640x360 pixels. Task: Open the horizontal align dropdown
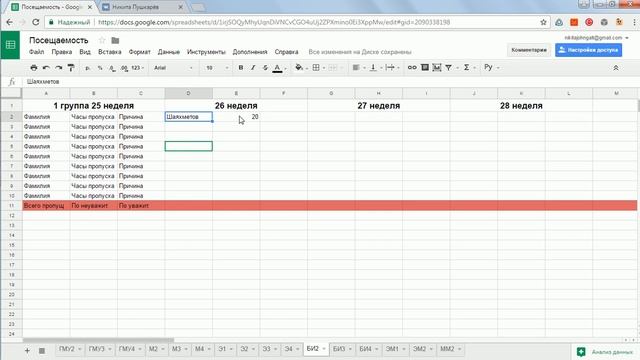[358, 68]
